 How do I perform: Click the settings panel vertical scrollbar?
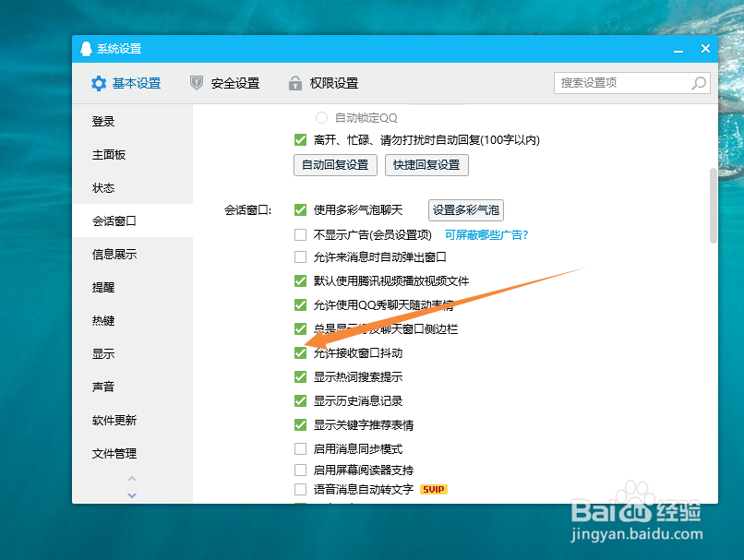714,206
